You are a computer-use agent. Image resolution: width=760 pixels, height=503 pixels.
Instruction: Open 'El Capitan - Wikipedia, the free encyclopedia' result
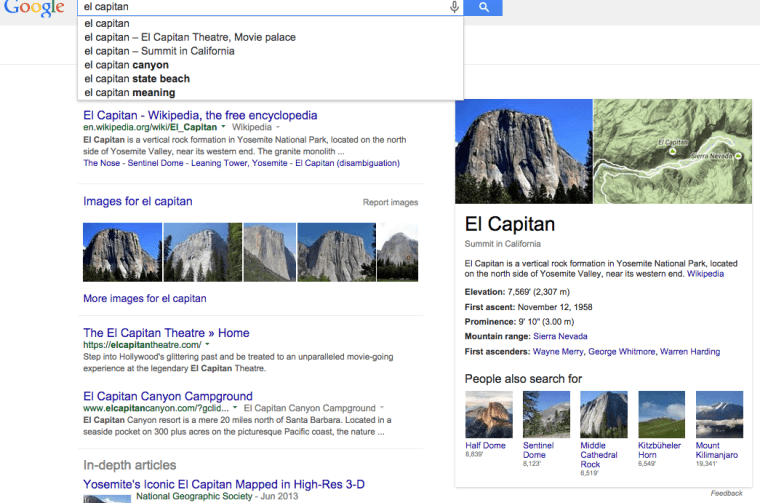coord(200,115)
